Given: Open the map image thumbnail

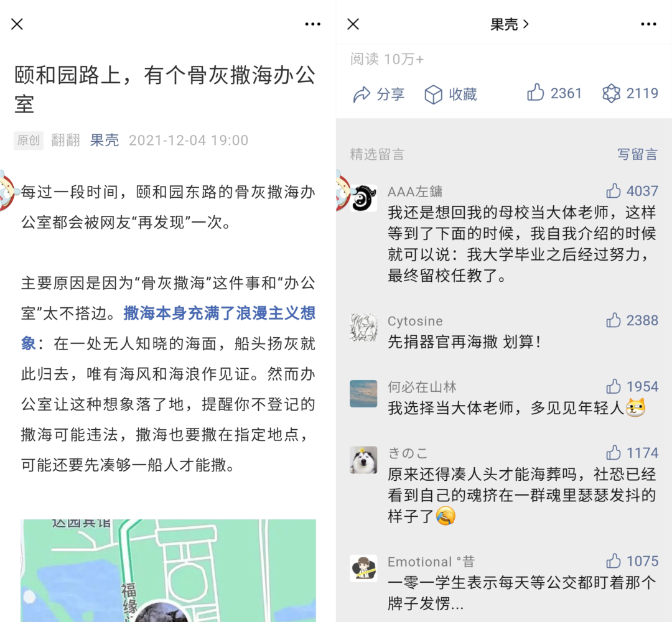Looking at the screenshot, I should point(169,570).
